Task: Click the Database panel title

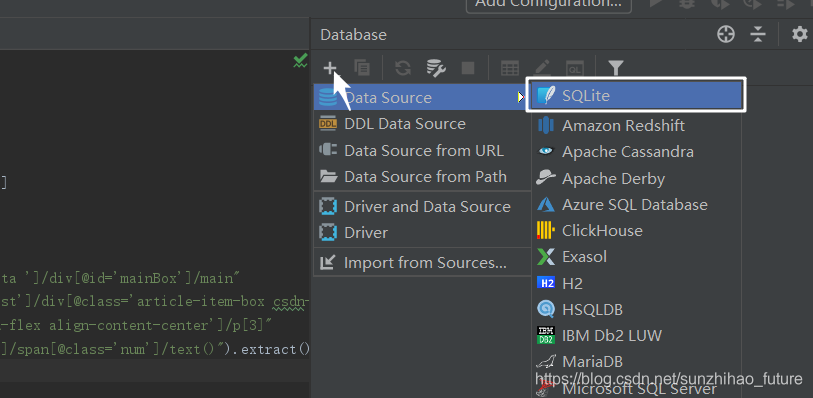Action: [x=354, y=35]
